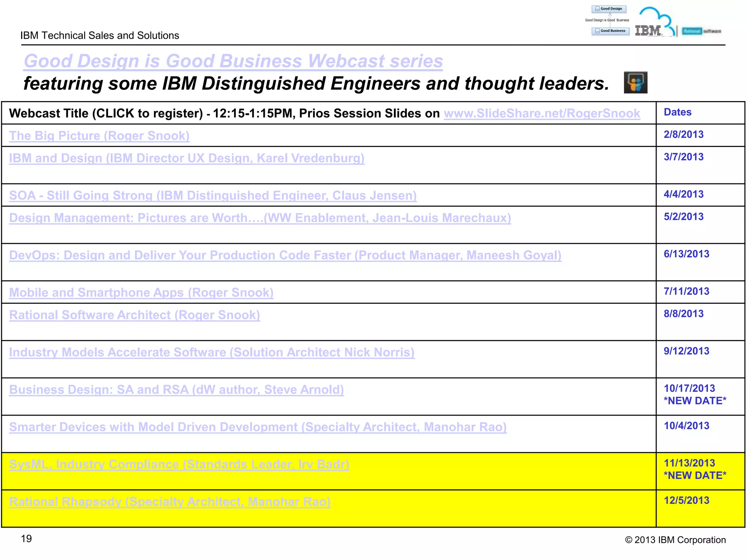
Task: Click the IBM Technical Sales and Solutions header
Action: (x=100, y=35)
